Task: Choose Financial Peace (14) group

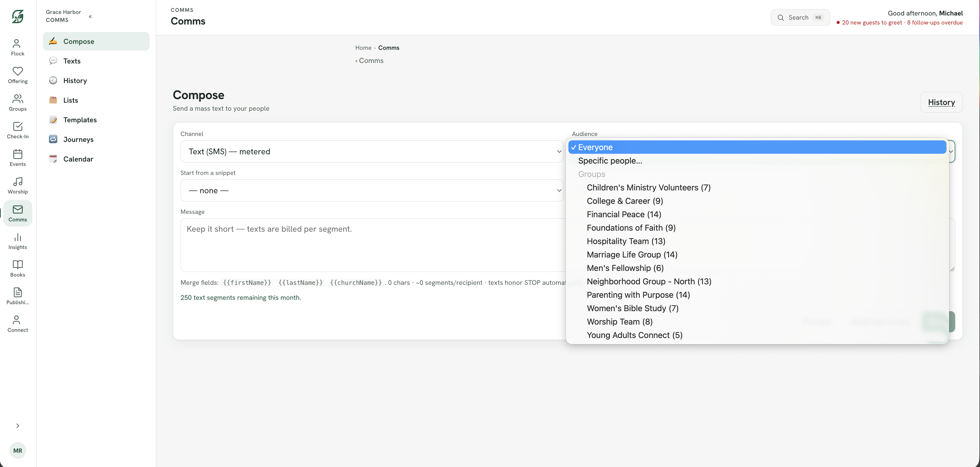Action: [x=757, y=214]
